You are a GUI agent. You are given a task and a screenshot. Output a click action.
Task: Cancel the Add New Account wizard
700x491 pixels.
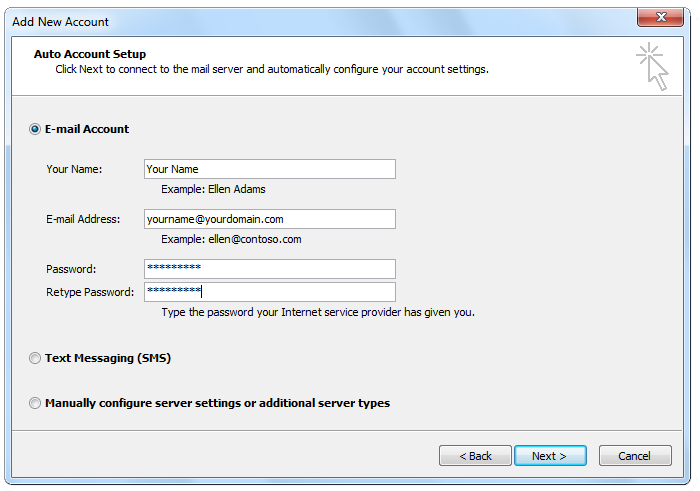tap(635, 456)
